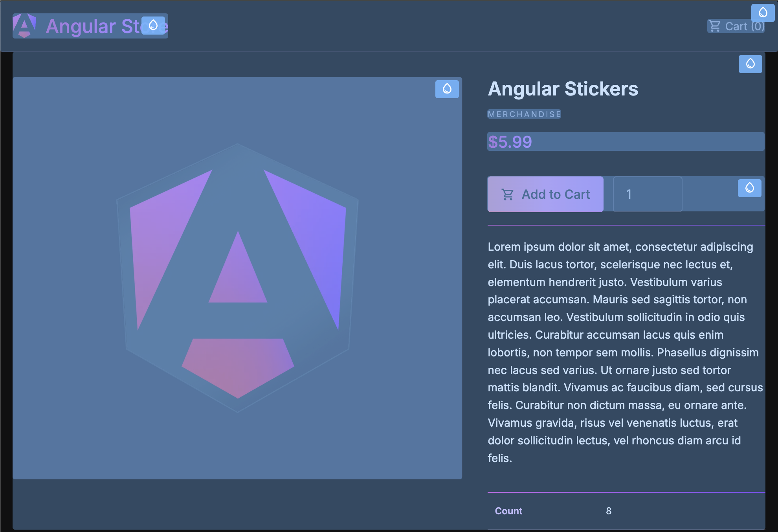Focus the quantity input showing 1
Viewport: 778px width, 532px height.
click(x=647, y=194)
